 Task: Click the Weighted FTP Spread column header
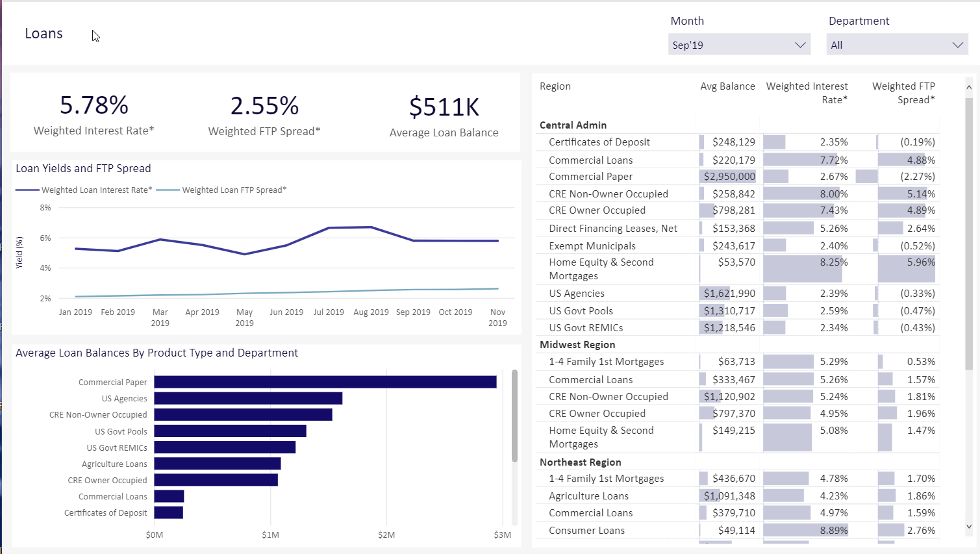903,93
